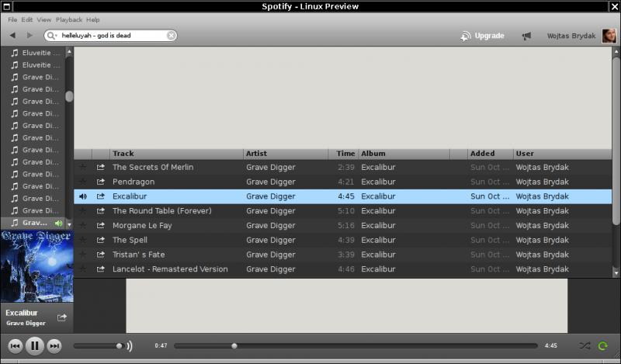621x364 pixels.
Task: Pause playback with the pause button
Action: coord(35,346)
